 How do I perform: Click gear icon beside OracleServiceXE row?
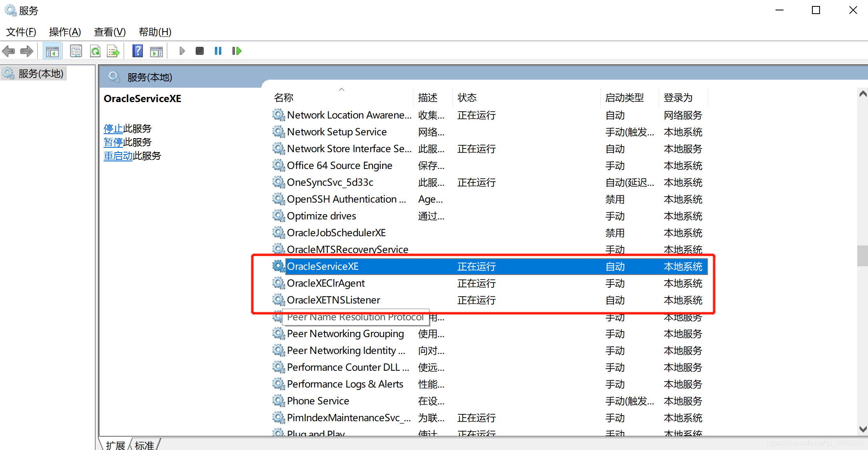coord(279,266)
